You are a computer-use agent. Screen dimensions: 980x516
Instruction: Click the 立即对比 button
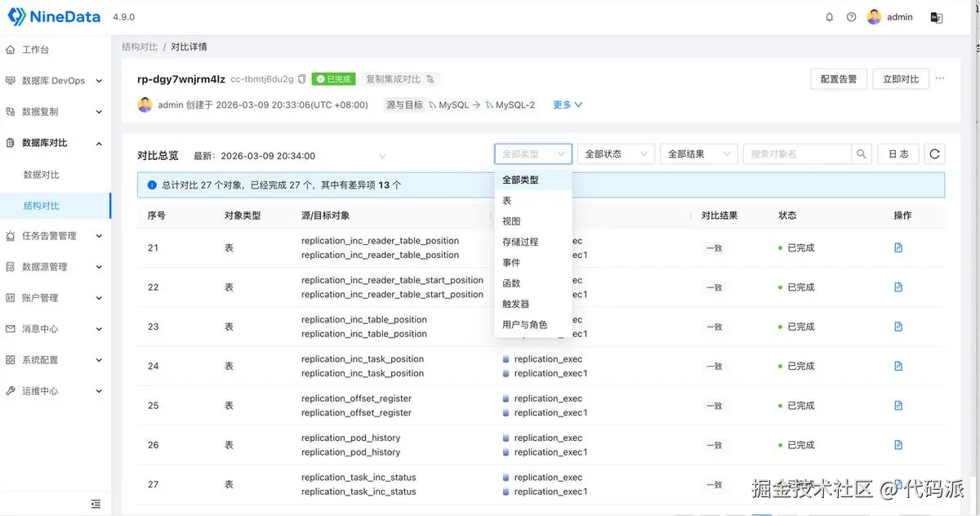(901, 79)
